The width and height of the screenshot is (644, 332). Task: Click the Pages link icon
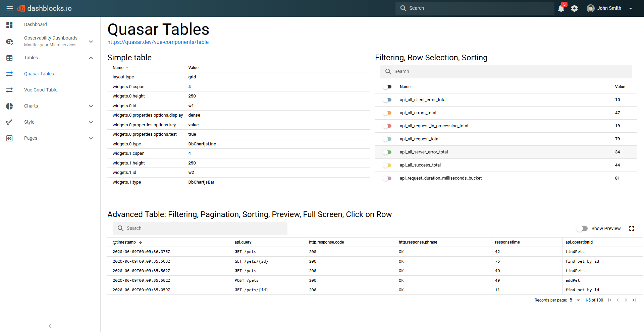pyautogui.click(x=9, y=138)
